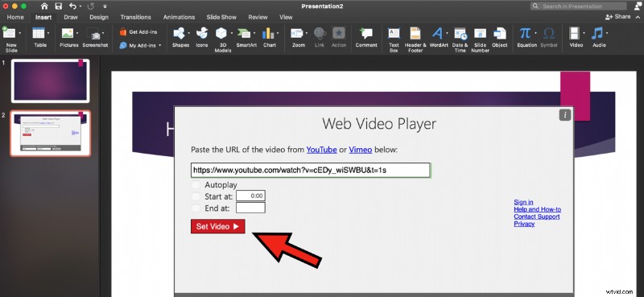
Task: Open the Design tab
Action: point(99,17)
